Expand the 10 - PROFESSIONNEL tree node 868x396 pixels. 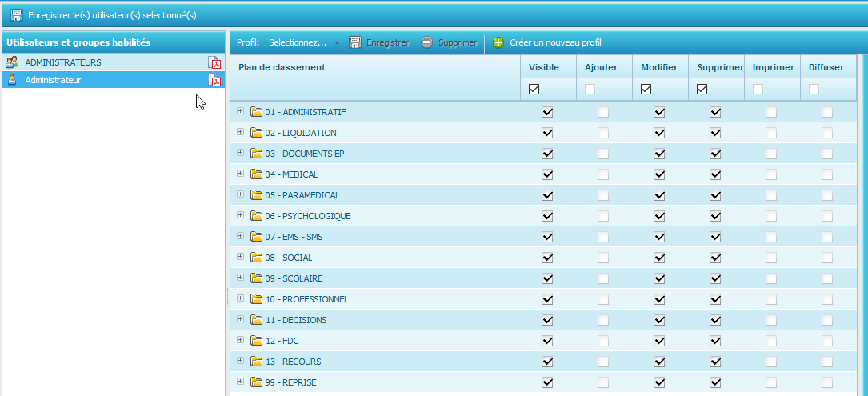tap(240, 298)
